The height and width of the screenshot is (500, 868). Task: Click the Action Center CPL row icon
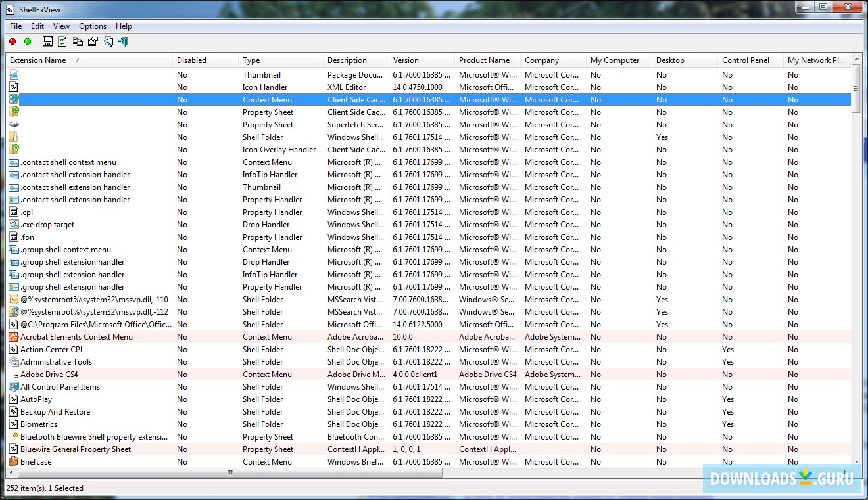(x=13, y=350)
